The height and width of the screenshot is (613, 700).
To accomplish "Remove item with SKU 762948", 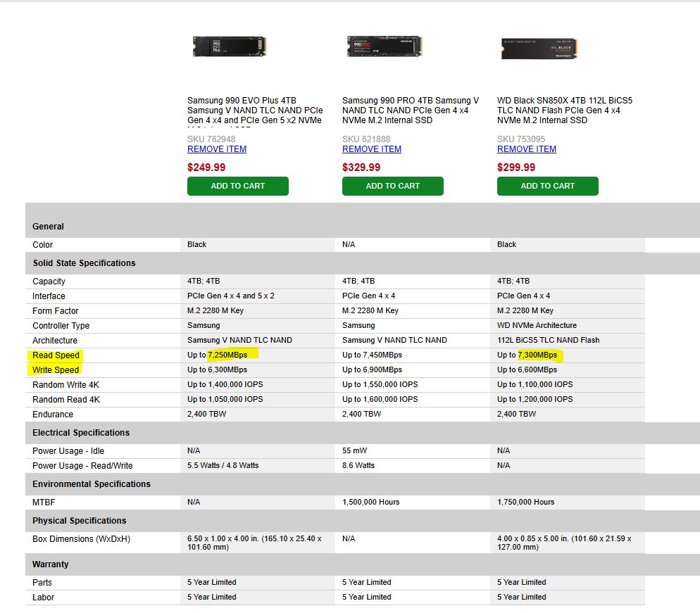I will tap(216, 149).
